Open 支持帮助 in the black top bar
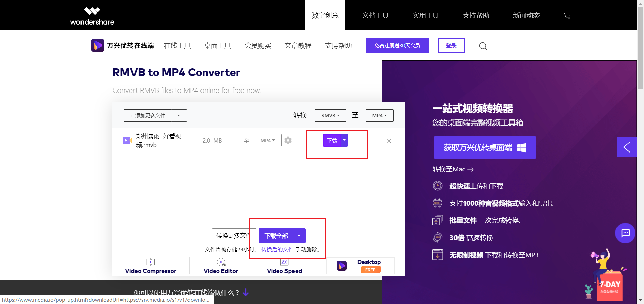 pyautogui.click(x=476, y=15)
